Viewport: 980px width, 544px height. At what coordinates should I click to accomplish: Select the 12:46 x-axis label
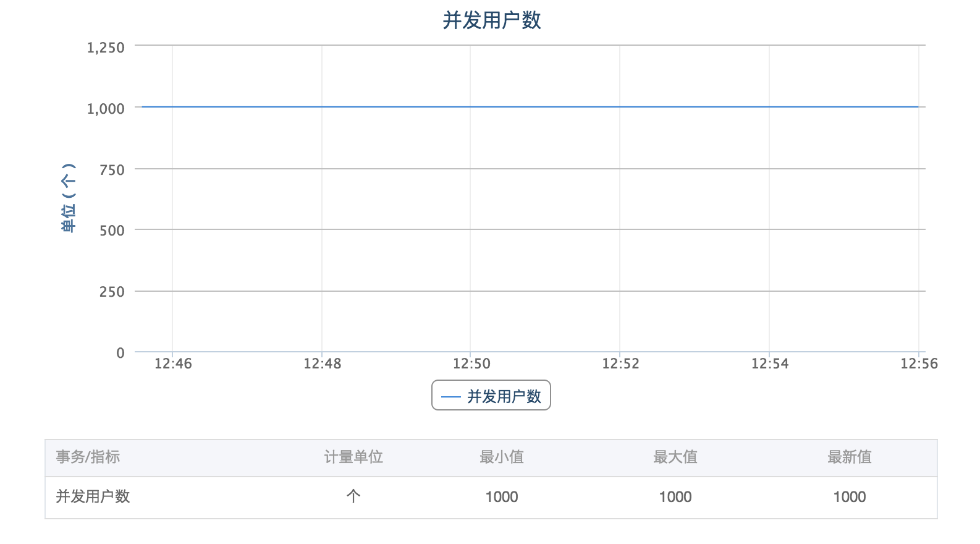tap(173, 363)
